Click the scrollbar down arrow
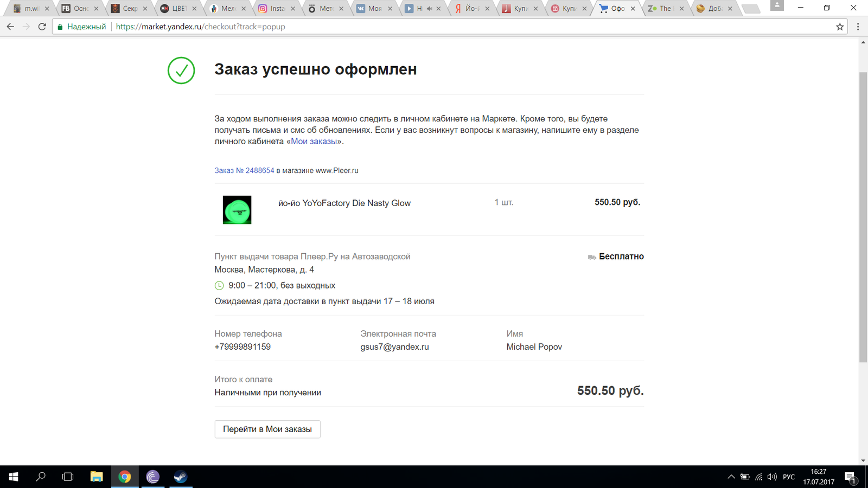Viewport: 868px width, 488px height. pyautogui.click(x=863, y=460)
